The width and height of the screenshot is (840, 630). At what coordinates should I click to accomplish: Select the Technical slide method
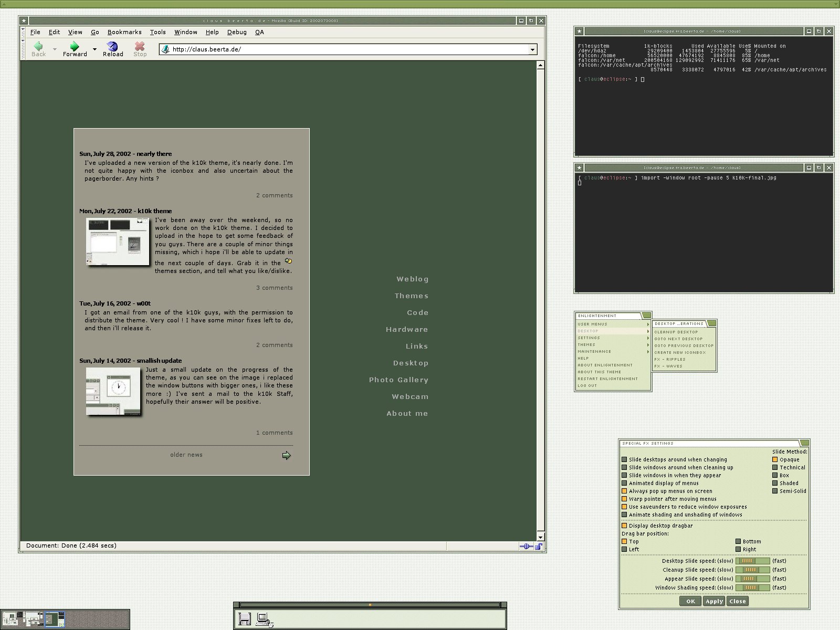coord(775,468)
